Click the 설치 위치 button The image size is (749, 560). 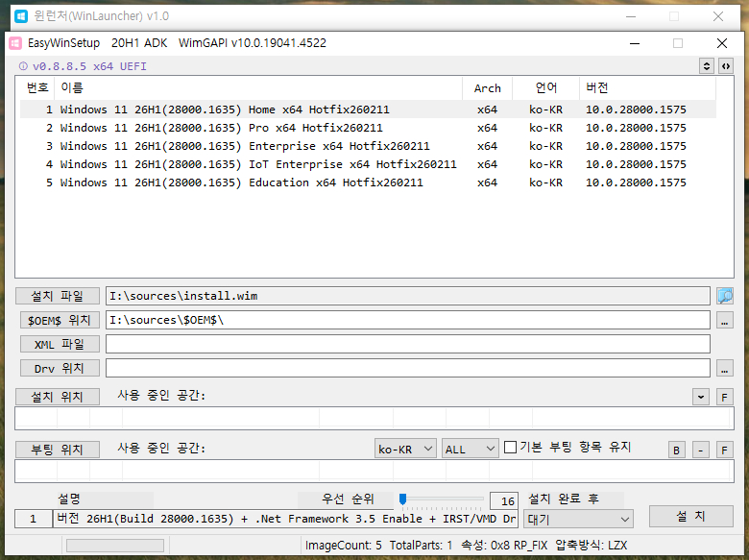[x=58, y=397]
